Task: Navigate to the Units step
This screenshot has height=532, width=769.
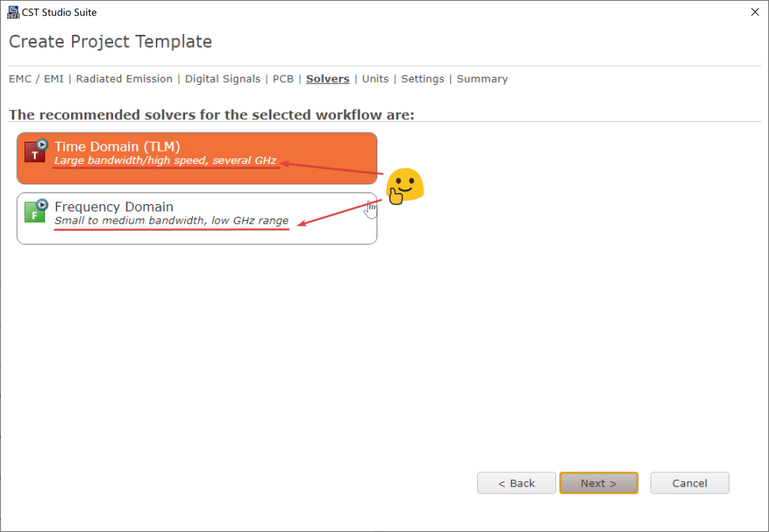Action: point(375,79)
